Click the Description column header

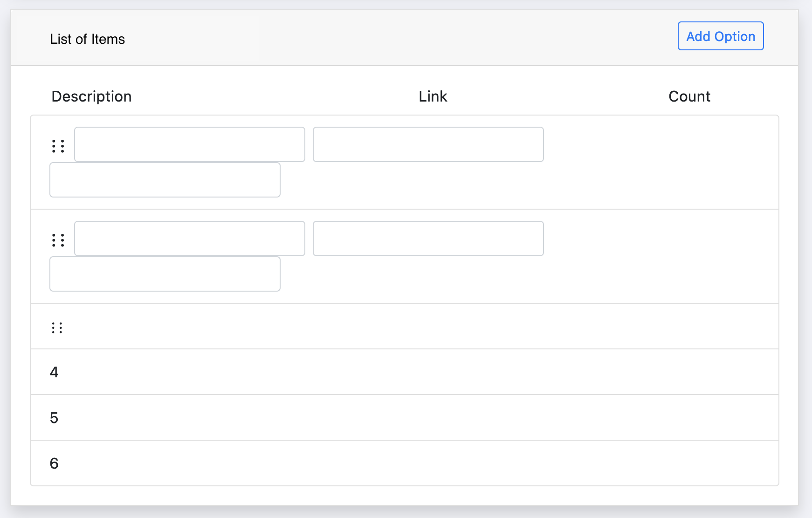point(91,96)
